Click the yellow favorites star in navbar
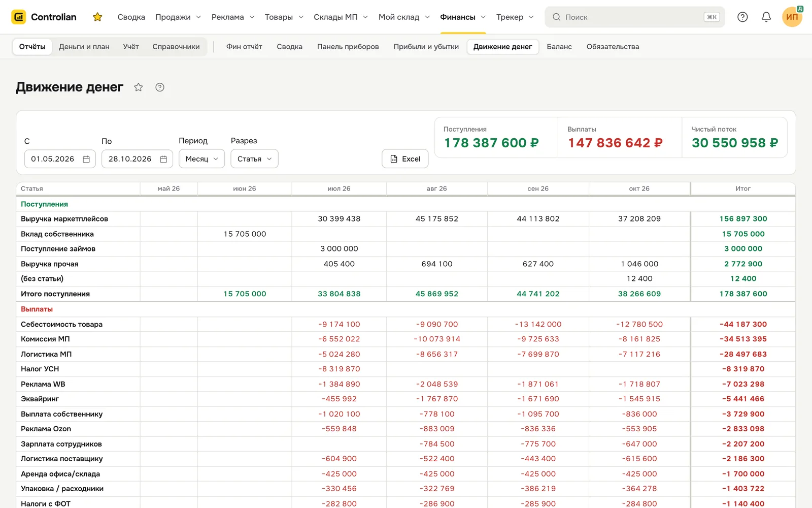This screenshot has width=812, height=508. (97, 17)
